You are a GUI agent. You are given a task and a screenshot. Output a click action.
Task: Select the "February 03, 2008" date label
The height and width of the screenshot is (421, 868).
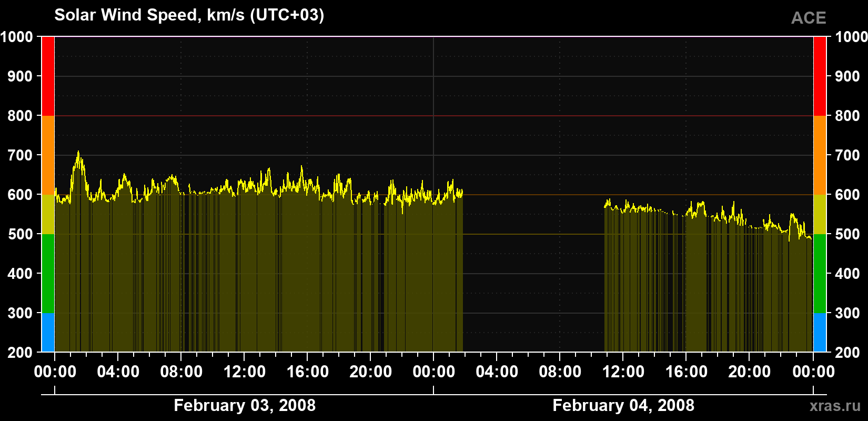245,405
